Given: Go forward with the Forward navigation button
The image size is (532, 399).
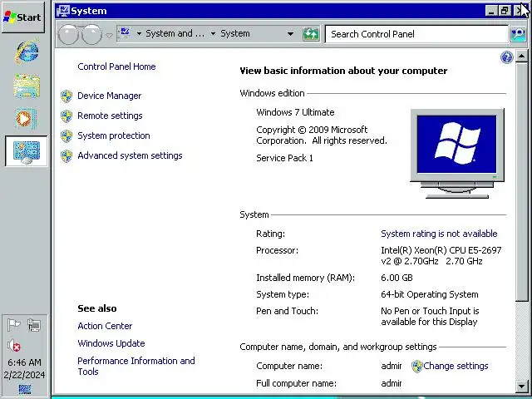Looking at the screenshot, I should pyautogui.click(x=91, y=34).
